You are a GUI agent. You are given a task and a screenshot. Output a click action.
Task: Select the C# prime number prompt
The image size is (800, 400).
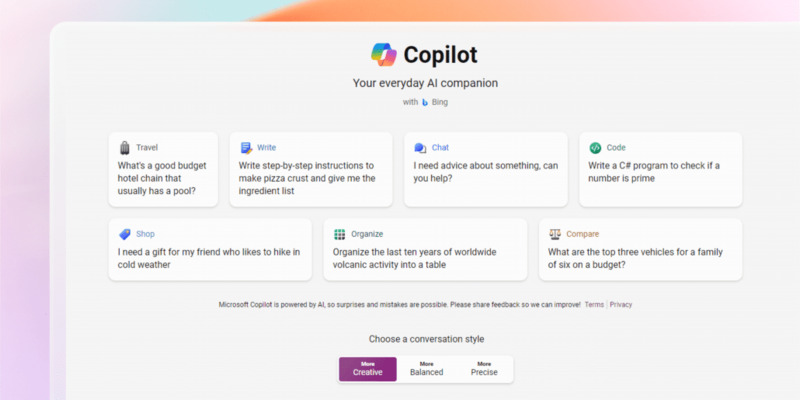(x=661, y=169)
